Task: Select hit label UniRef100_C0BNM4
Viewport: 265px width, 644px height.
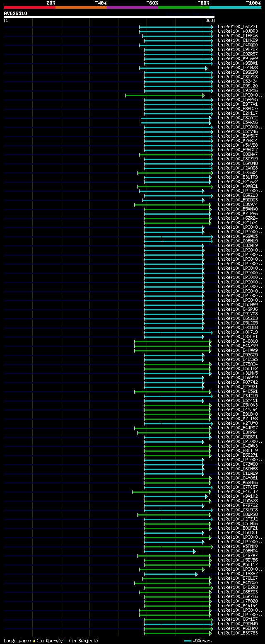Action: 238,551
